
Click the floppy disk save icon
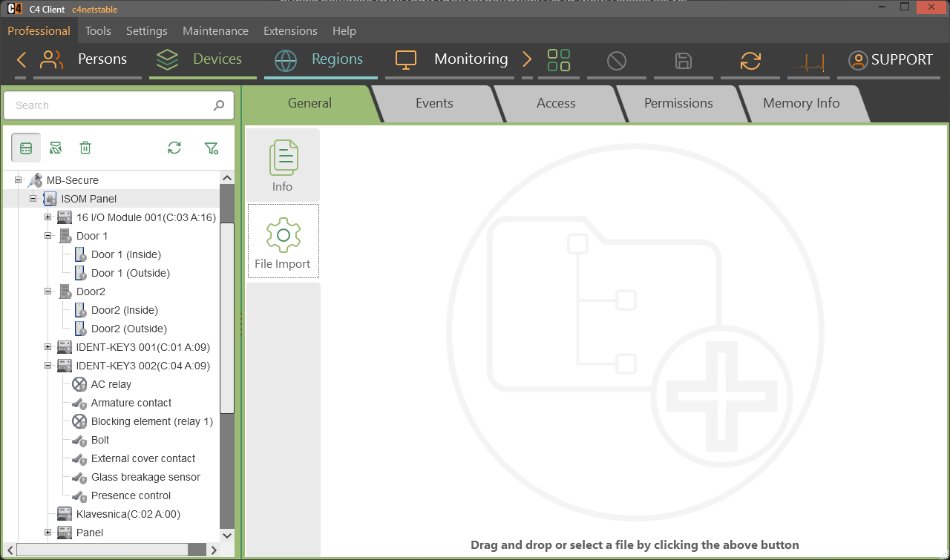click(x=684, y=60)
